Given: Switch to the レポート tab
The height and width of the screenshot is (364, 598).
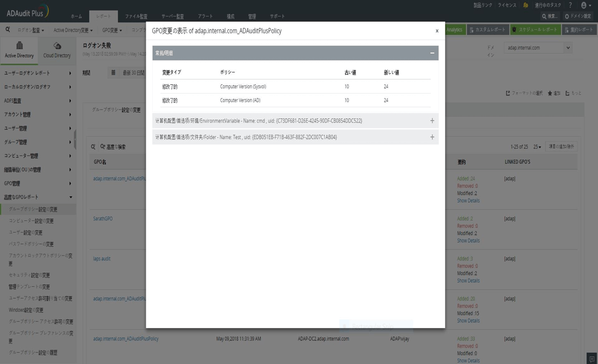Looking at the screenshot, I should pos(103,16).
